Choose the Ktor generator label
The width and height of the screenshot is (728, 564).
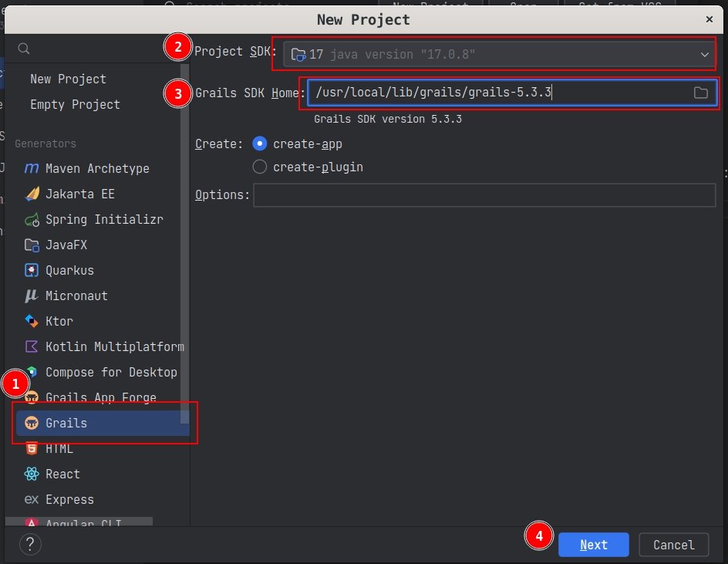59,321
